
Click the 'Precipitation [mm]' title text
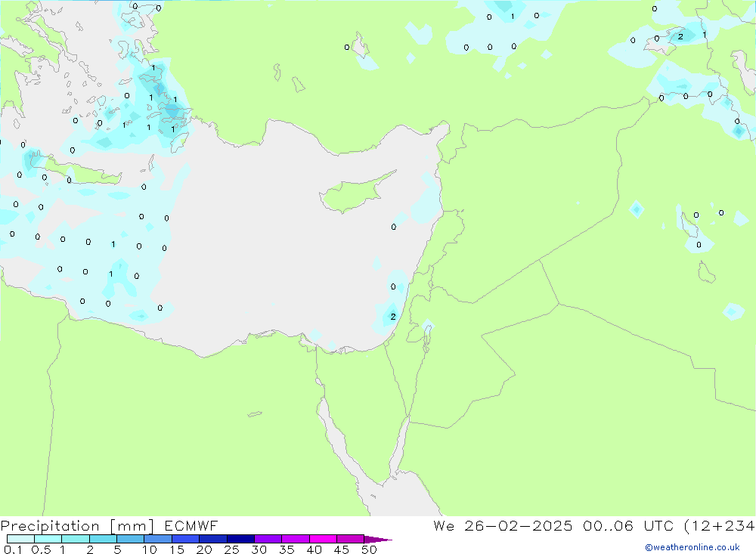[77, 526]
